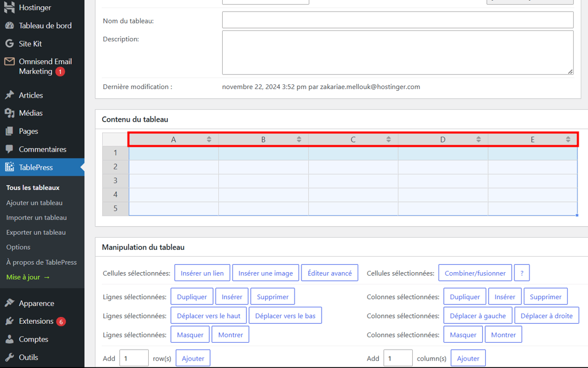Click the Tableau de bord dashboard icon
The height and width of the screenshot is (368, 588).
click(9, 25)
